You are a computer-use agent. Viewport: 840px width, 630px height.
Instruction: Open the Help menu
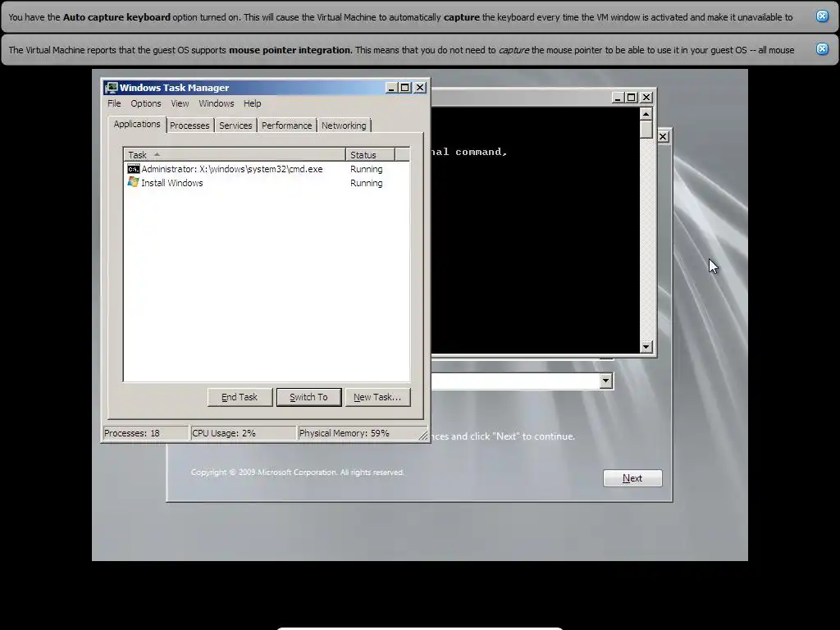pyautogui.click(x=253, y=103)
